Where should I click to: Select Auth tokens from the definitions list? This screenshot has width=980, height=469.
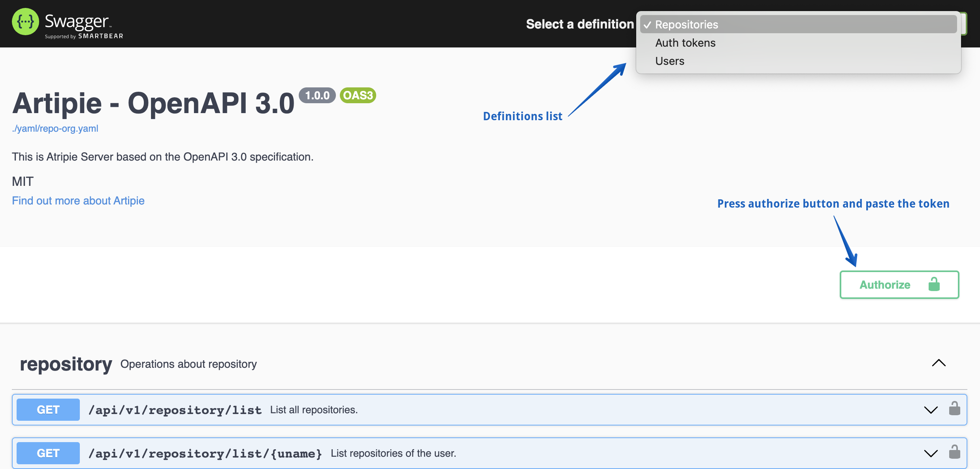tap(685, 43)
